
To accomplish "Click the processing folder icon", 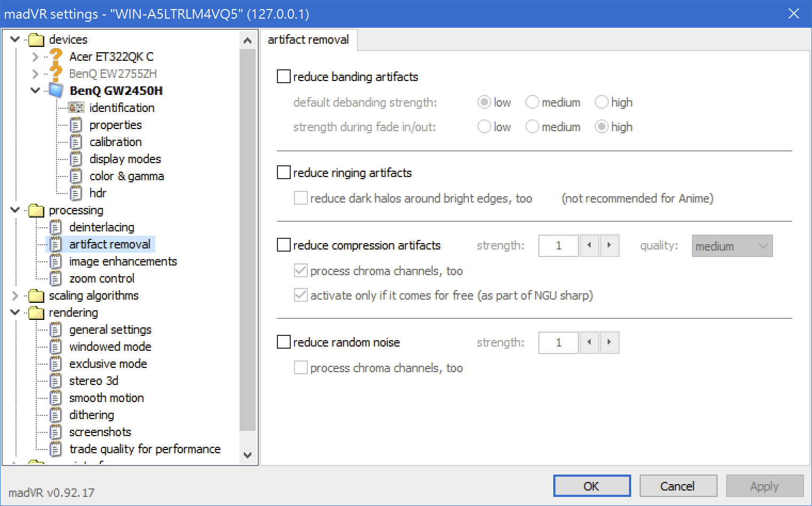I will (36, 210).
